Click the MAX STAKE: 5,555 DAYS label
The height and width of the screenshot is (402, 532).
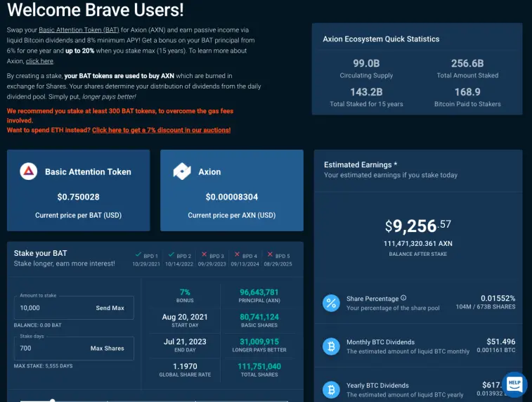(43, 365)
